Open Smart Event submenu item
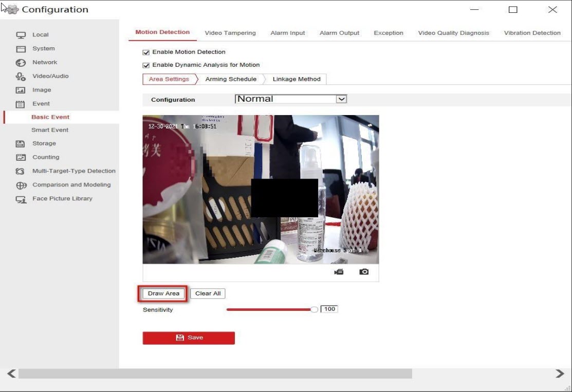The image size is (572, 392). (50, 130)
